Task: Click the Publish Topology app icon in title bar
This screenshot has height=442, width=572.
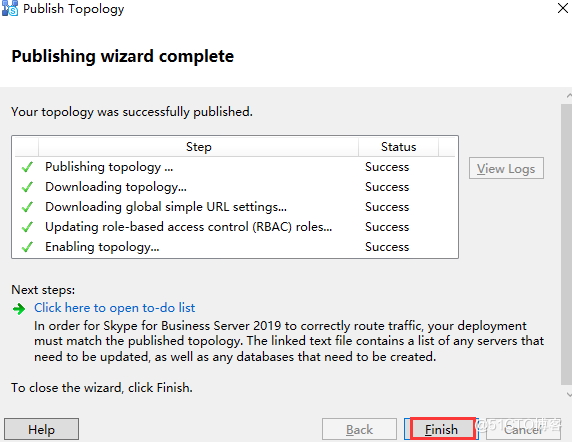Action: tap(10, 8)
